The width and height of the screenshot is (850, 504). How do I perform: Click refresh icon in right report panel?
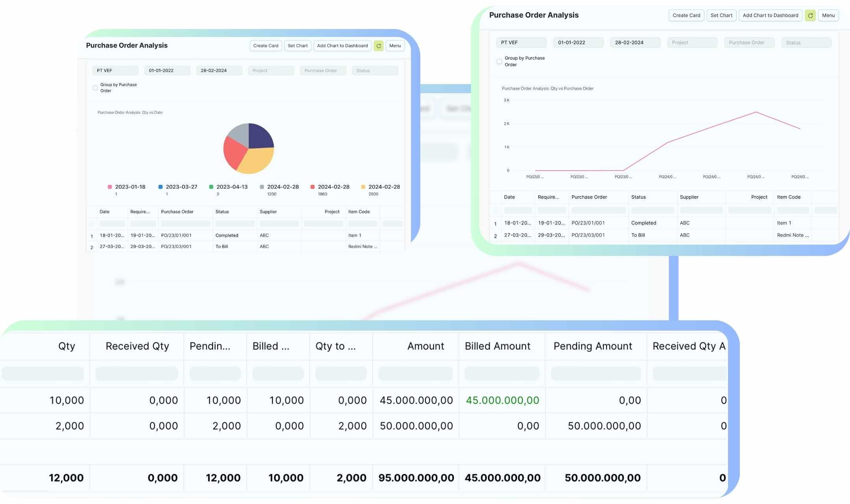(810, 16)
